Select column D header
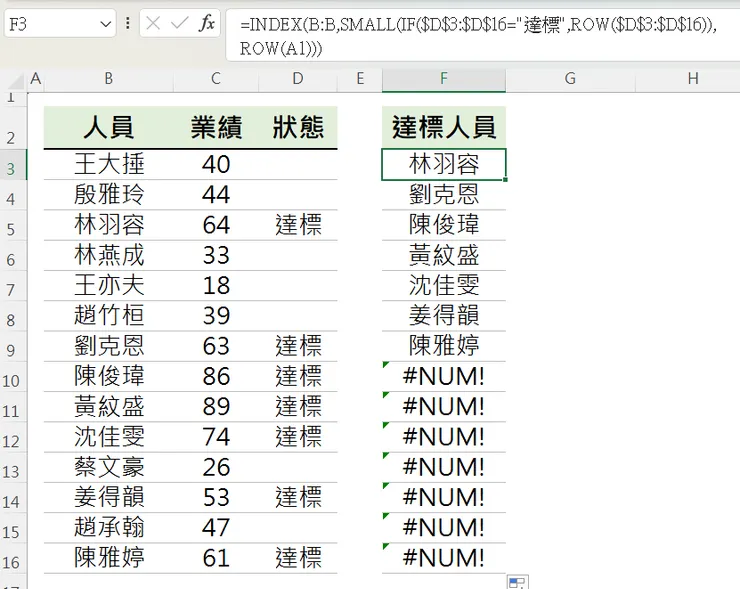740x589 pixels. (x=298, y=78)
